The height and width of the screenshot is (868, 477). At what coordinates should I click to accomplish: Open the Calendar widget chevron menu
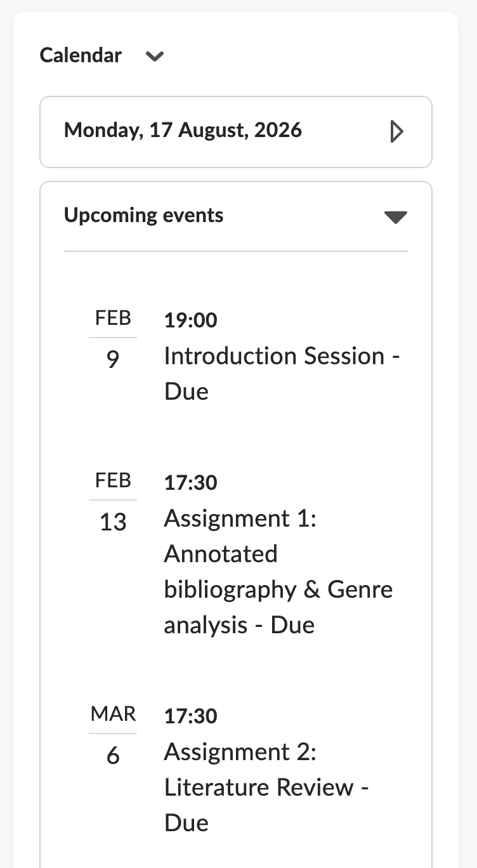tap(155, 56)
